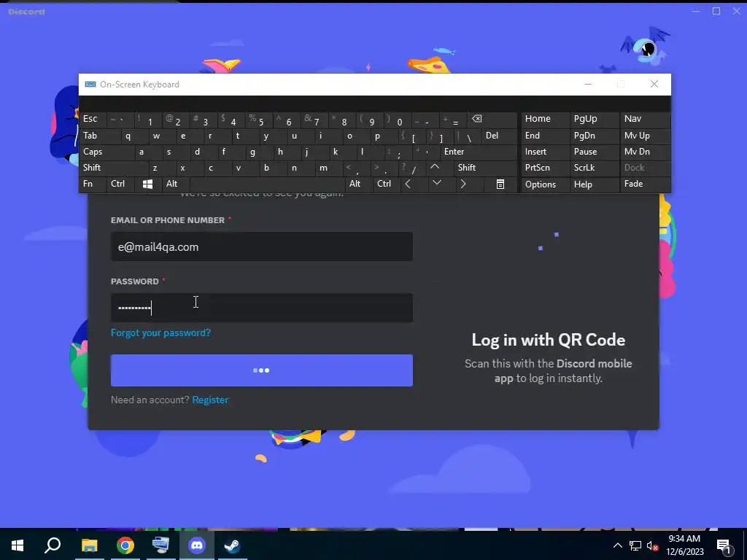Click the End key
This screenshot has height=560, width=747.
tap(545, 136)
